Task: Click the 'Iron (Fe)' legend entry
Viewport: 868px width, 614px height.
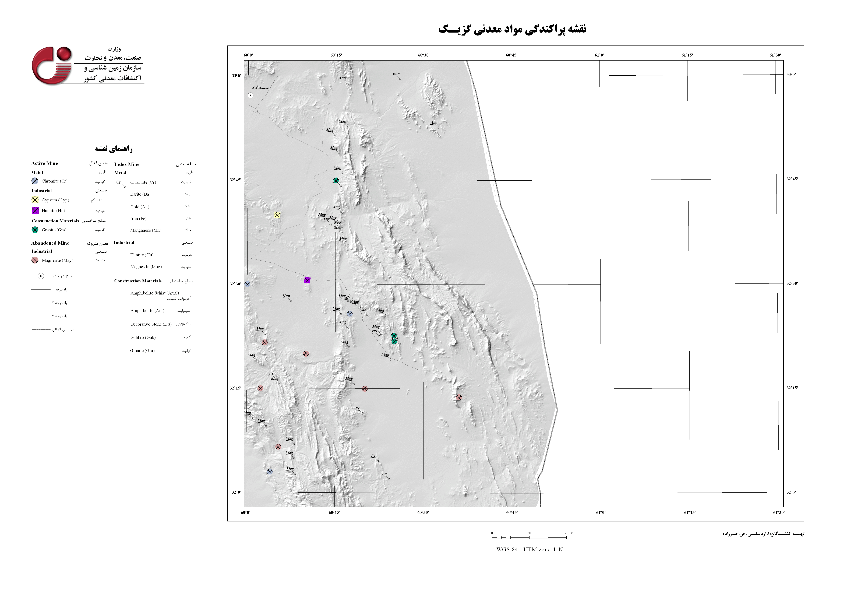Action: click(138, 219)
